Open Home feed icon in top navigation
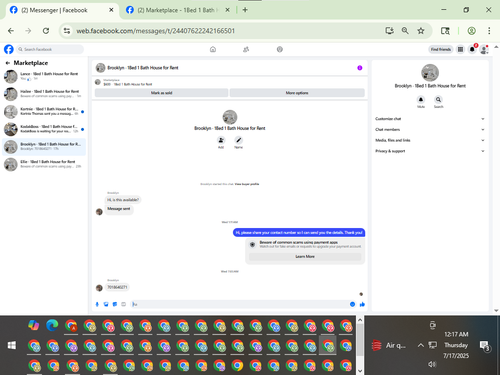The height and width of the screenshot is (375, 500). tap(213, 49)
